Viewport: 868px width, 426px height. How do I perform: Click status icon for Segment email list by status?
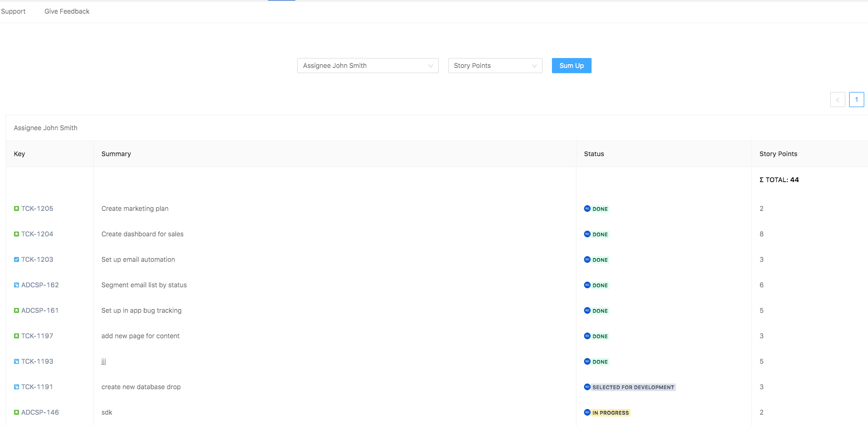click(587, 285)
